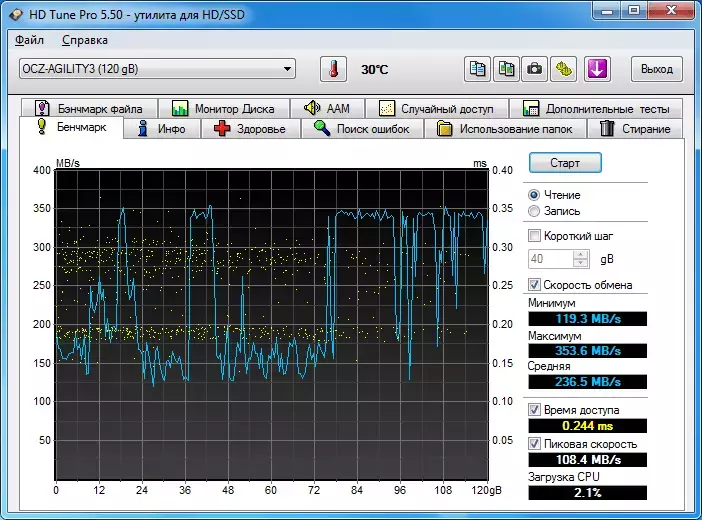Click HD Tune app icon in title bar

[16, 15]
